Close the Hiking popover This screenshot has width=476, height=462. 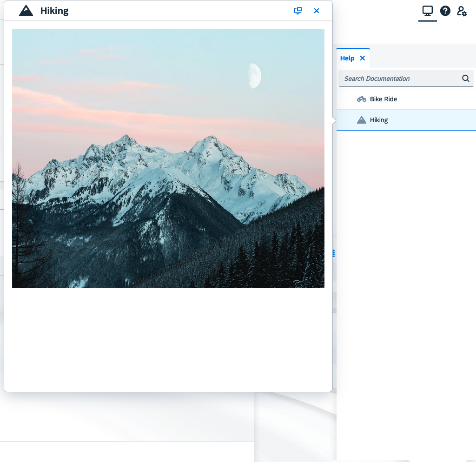tap(317, 11)
